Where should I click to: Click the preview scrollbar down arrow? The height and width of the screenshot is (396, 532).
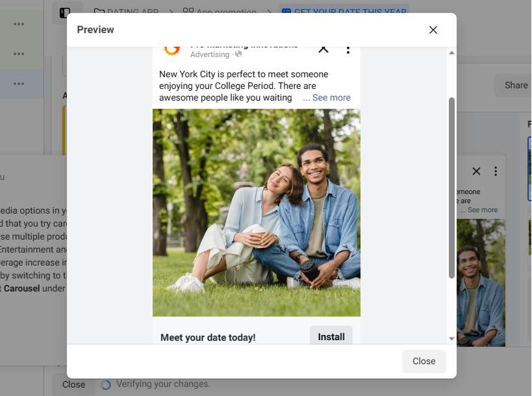[x=451, y=339]
